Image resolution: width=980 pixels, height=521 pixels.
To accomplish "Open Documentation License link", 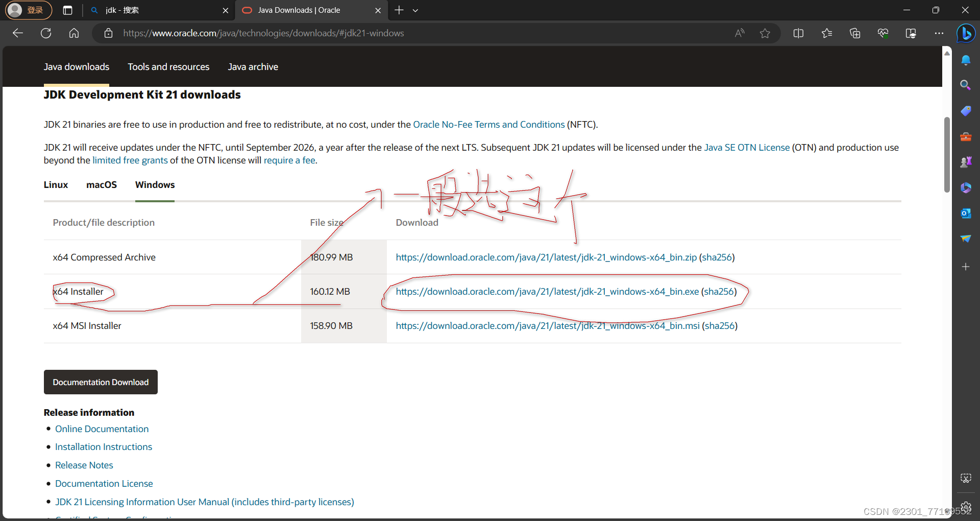I will 104,484.
